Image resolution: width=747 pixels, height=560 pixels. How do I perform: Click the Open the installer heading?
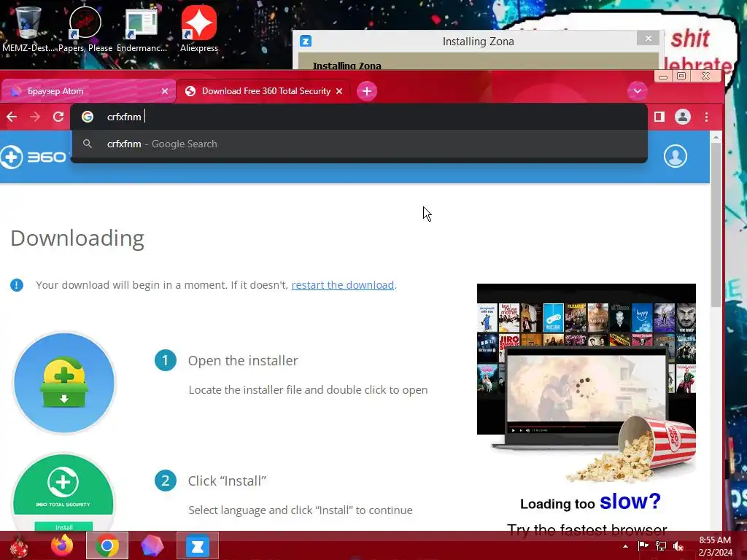click(243, 360)
